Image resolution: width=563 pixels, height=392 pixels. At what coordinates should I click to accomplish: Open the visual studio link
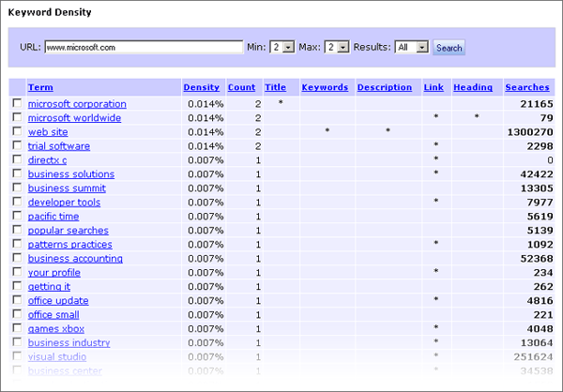[57, 356]
